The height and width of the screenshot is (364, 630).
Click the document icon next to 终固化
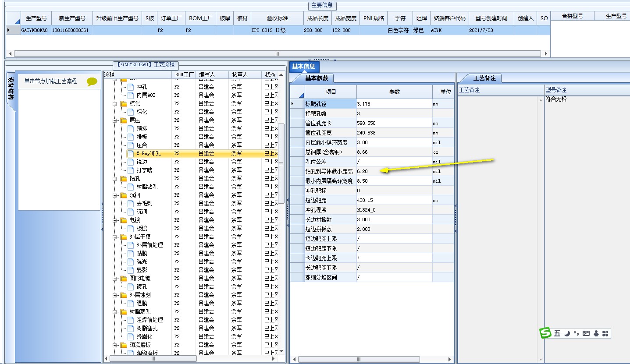131,337
